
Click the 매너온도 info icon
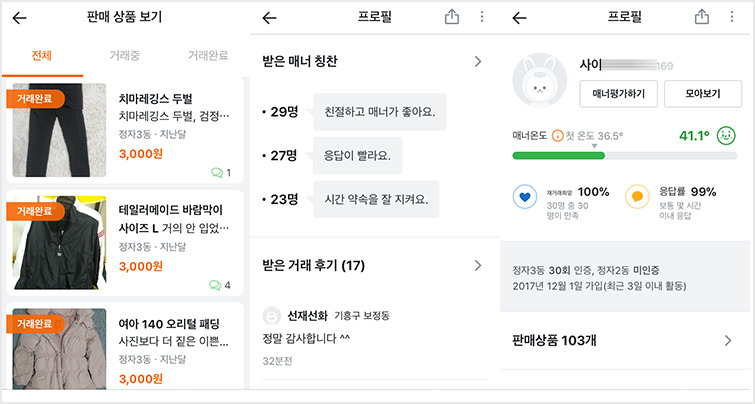click(557, 136)
